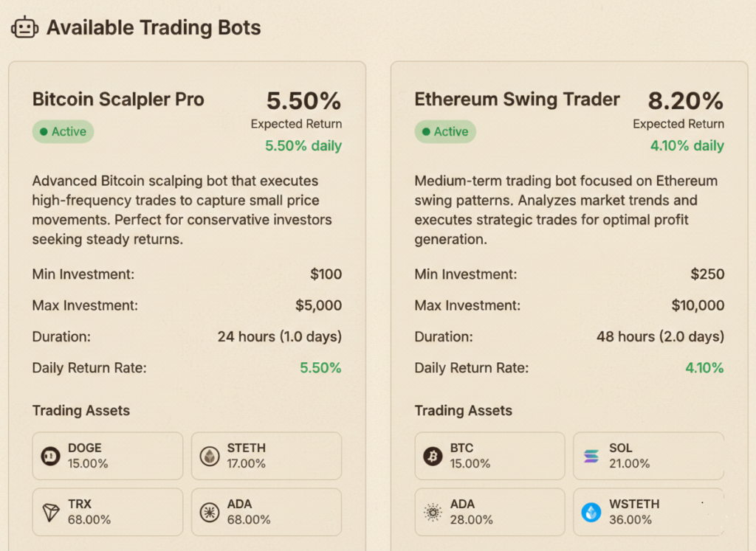Click the 48 hours duration value

pos(660,336)
